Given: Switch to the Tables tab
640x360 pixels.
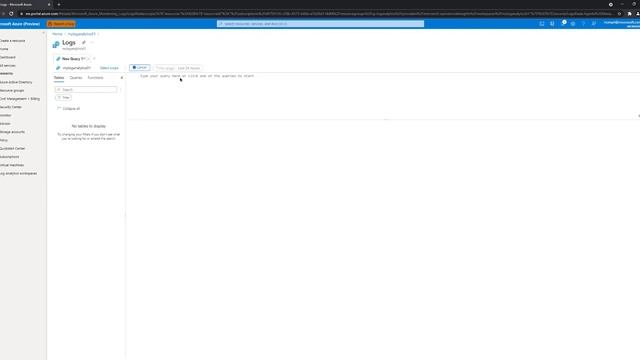Looking at the screenshot, I should (x=59, y=78).
